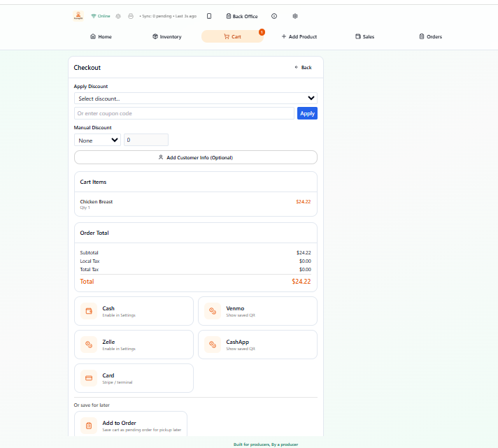Click the Back arrow icon in Checkout
498x448 pixels.
click(297, 67)
